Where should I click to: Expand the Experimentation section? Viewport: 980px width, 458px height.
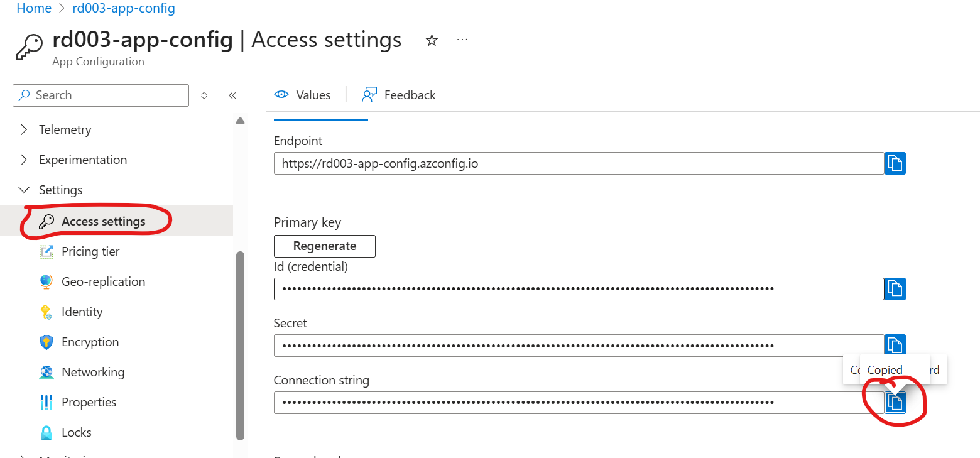coord(24,160)
